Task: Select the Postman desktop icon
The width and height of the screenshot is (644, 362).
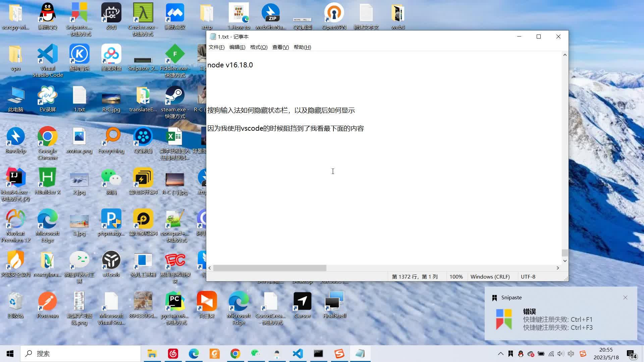Action: coord(48,305)
